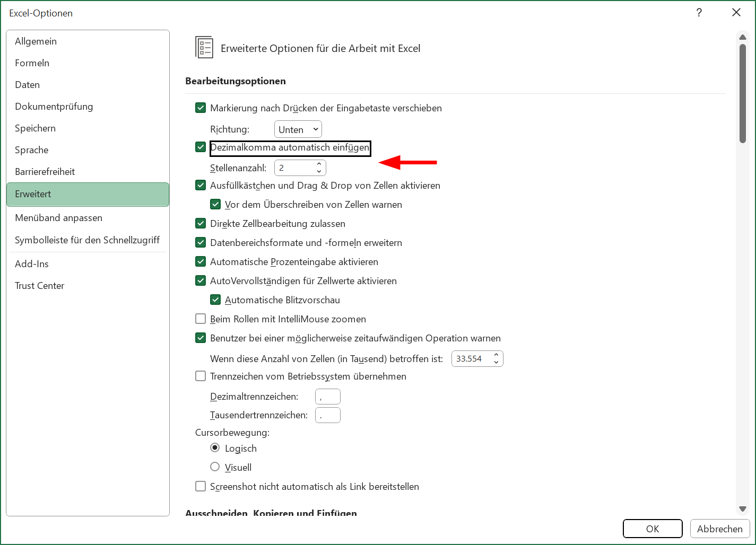Confirm with the OK button

coord(653,529)
